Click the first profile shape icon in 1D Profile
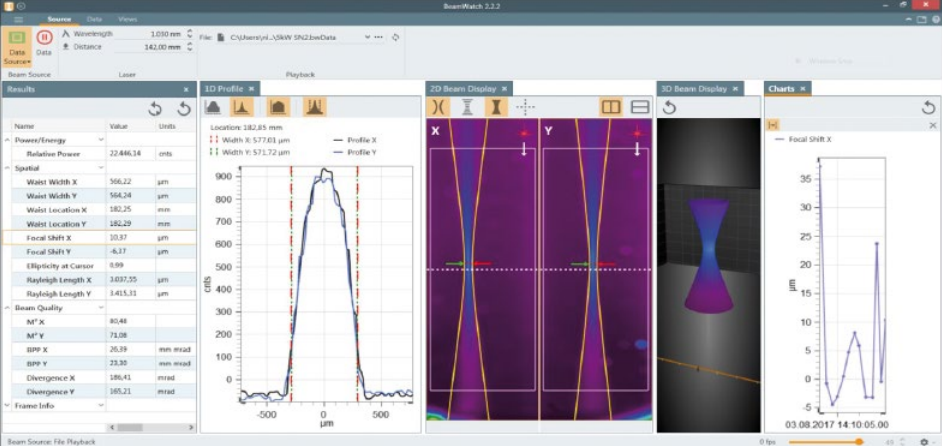942x446 pixels. pos(213,107)
